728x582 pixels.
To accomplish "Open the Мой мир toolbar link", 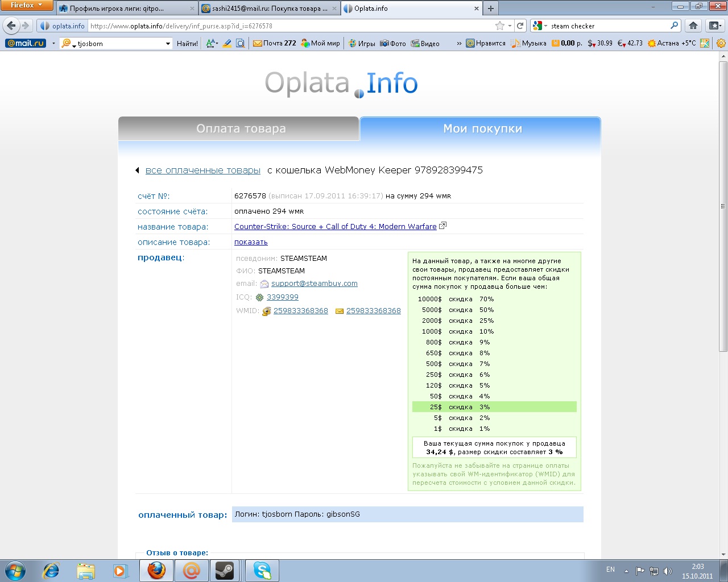I will click(320, 43).
